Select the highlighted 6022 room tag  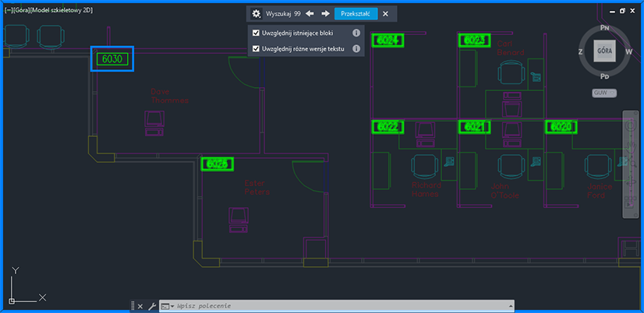(387, 127)
